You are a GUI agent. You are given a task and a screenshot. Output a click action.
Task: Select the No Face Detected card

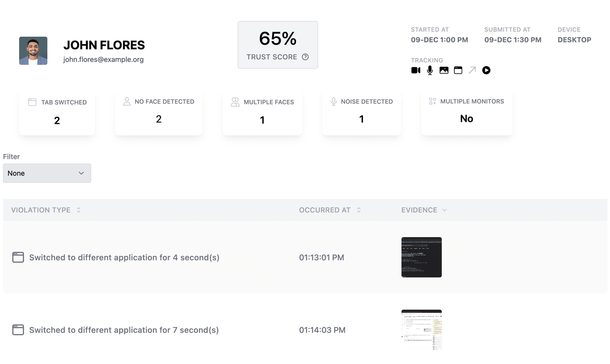[159, 113]
